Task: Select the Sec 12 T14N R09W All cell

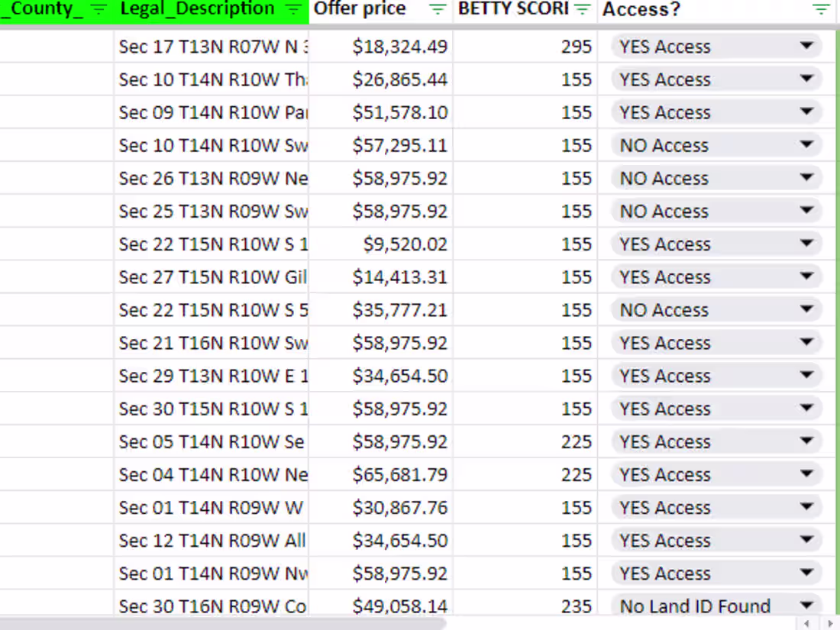Action: [x=212, y=541]
